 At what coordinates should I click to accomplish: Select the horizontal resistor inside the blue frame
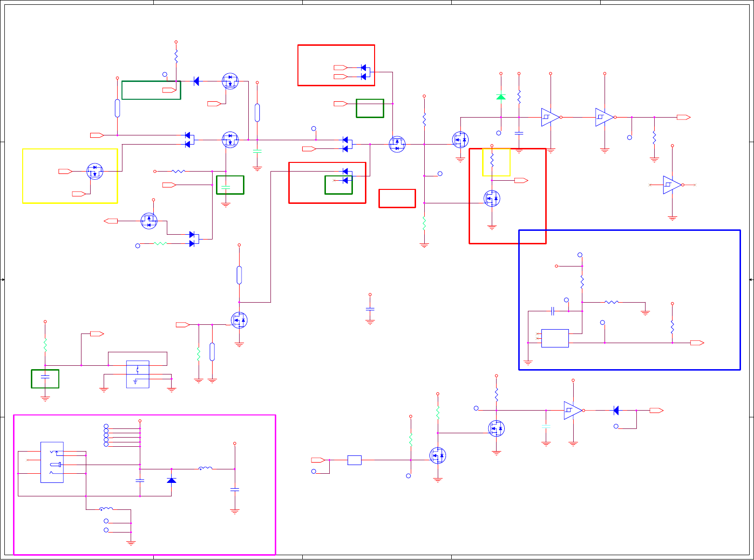[x=611, y=302]
